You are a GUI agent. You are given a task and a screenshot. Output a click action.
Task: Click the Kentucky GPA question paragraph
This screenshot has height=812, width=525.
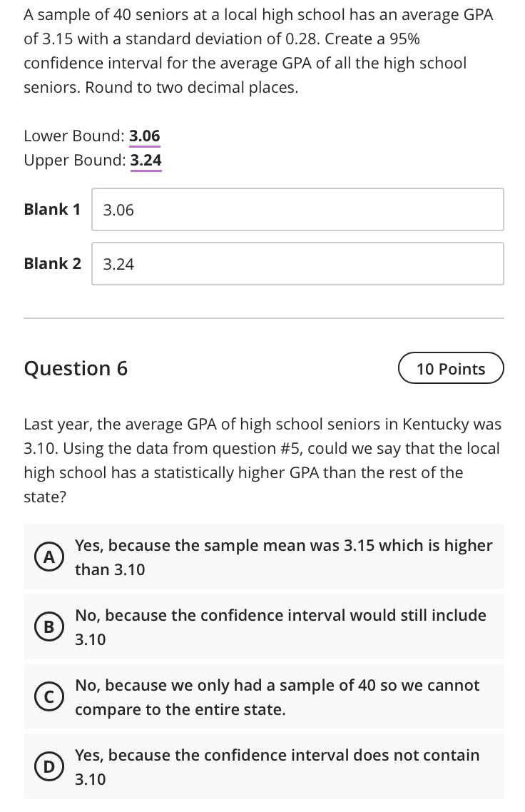point(262,460)
